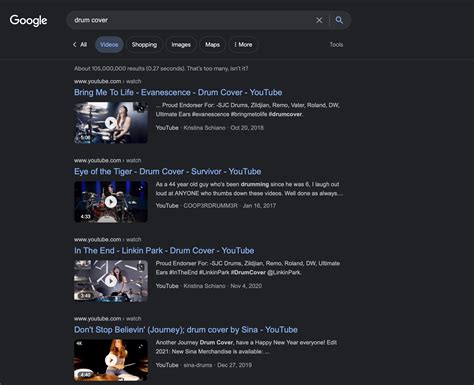Image resolution: width=474 pixels, height=385 pixels.
Task: Open Don't Stop Believin' drum cover link
Action: pyautogui.click(x=186, y=330)
